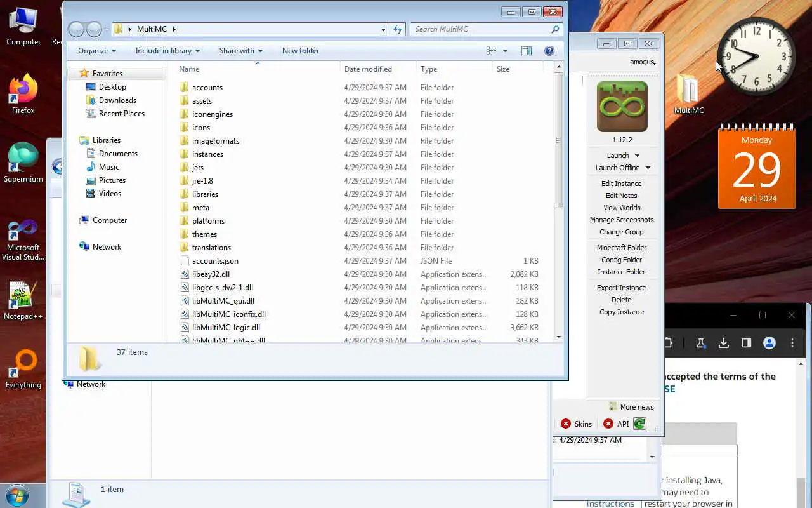This screenshot has height=508, width=812.
Task: Click the green refresh status icon in MultiMC
Action: pos(639,424)
